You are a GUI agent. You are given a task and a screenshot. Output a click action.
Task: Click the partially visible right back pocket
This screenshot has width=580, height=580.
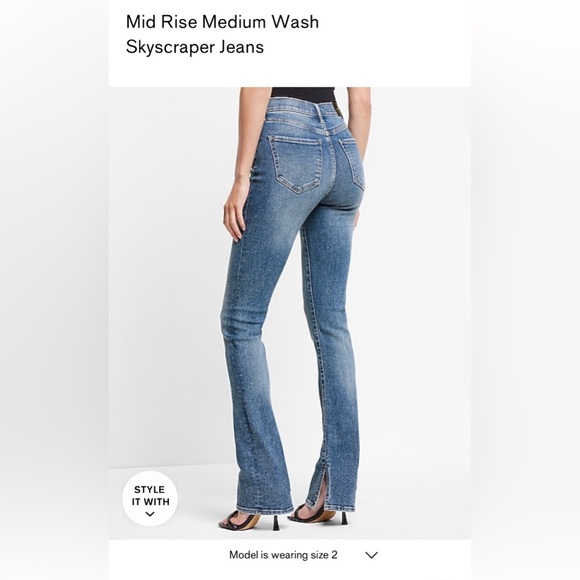point(351,163)
